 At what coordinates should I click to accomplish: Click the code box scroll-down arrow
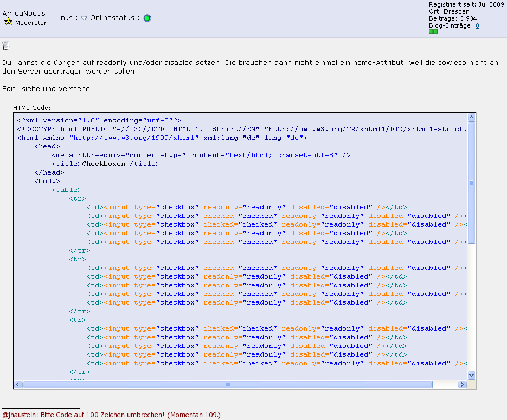coord(471,375)
